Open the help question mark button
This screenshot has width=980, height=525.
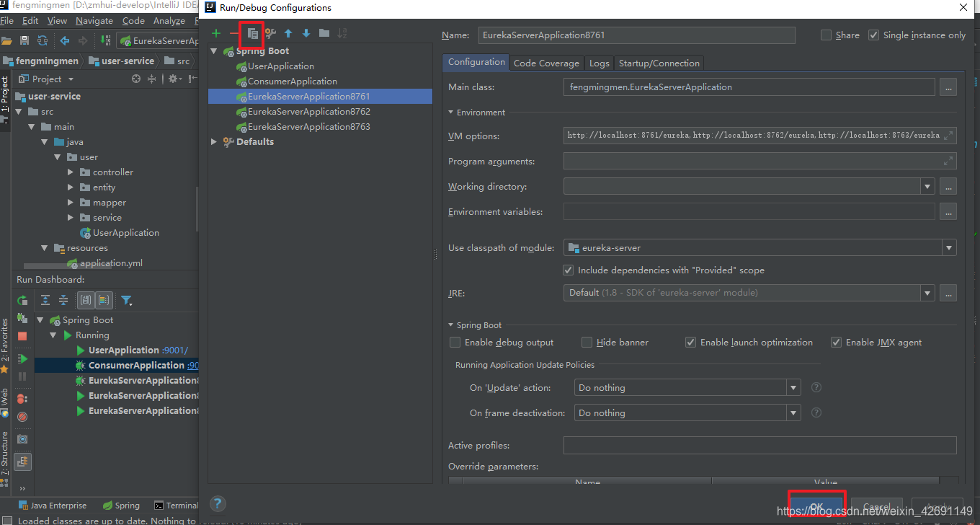point(218,503)
